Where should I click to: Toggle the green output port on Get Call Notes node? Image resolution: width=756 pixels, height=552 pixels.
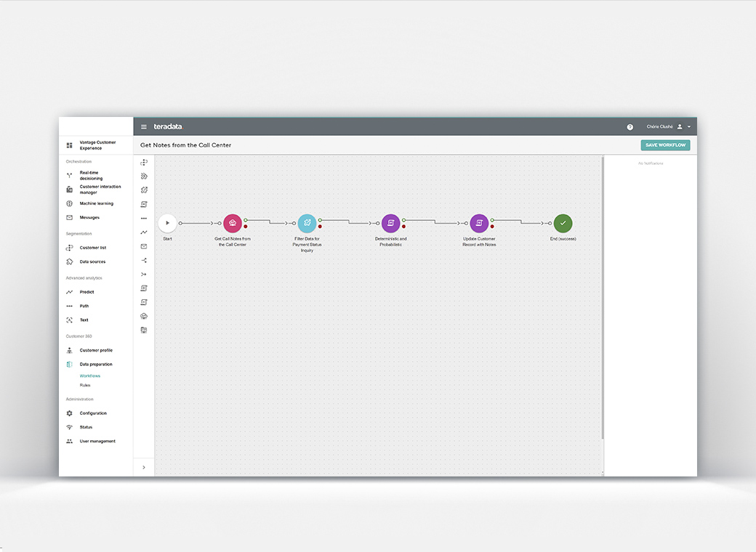[x=246, y=220]
